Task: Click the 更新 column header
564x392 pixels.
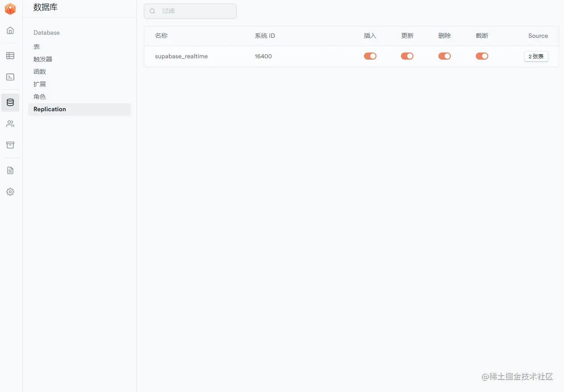Action: [408, 36]
